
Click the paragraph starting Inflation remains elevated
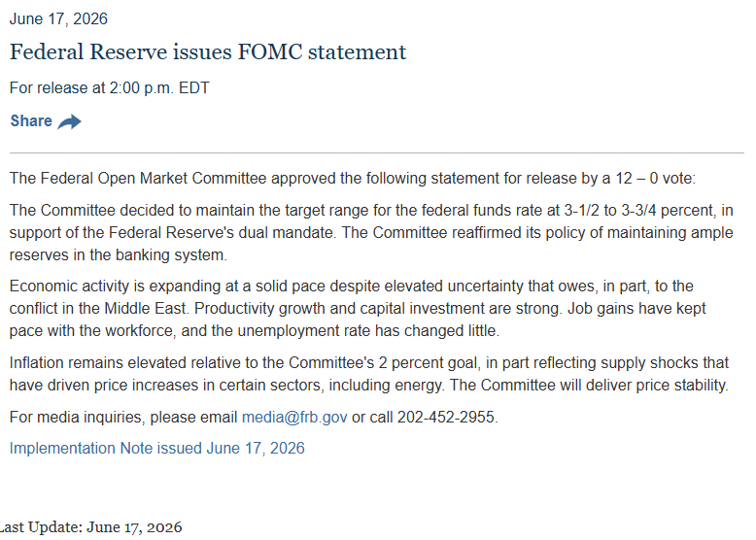369,374
